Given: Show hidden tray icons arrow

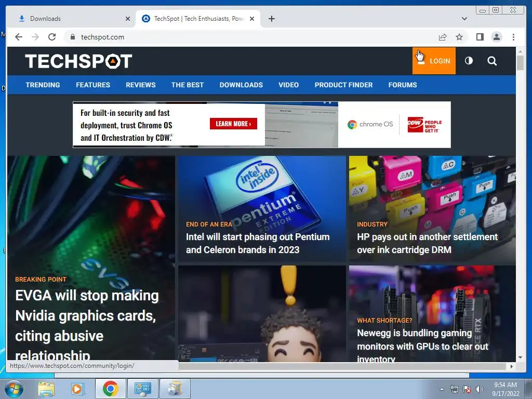Looking at the screenshot, I should tap(442, 389).
